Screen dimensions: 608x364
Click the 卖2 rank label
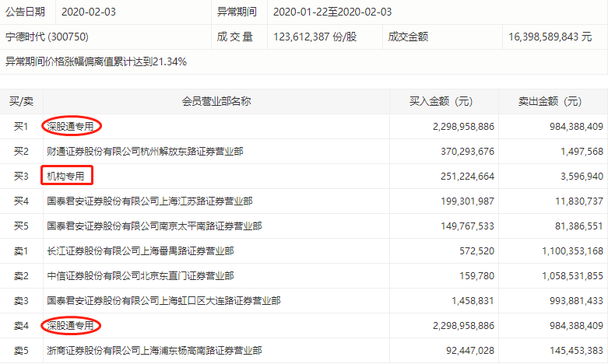point(21,275)
